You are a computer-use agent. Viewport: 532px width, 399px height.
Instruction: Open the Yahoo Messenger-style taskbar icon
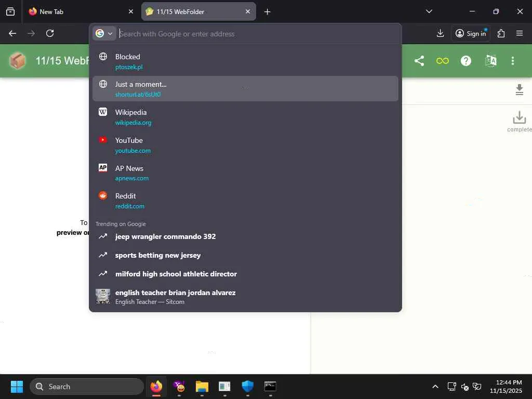[x=179, y=387]
